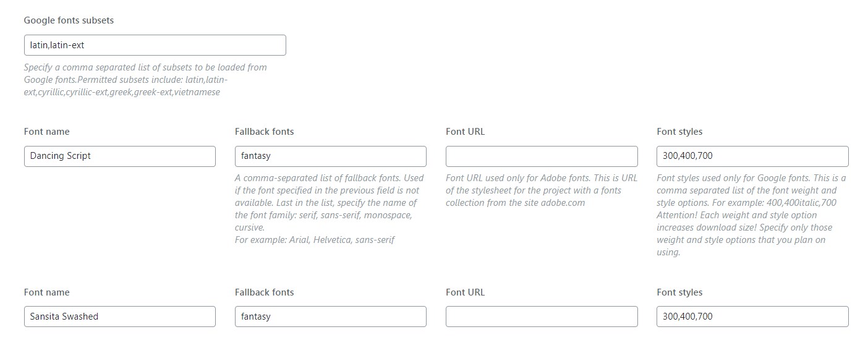The width and height of the screenshot is (868, 353).
Task: Click Fallback fonts field in Sansita Swashed row
Action: point(331,317)
